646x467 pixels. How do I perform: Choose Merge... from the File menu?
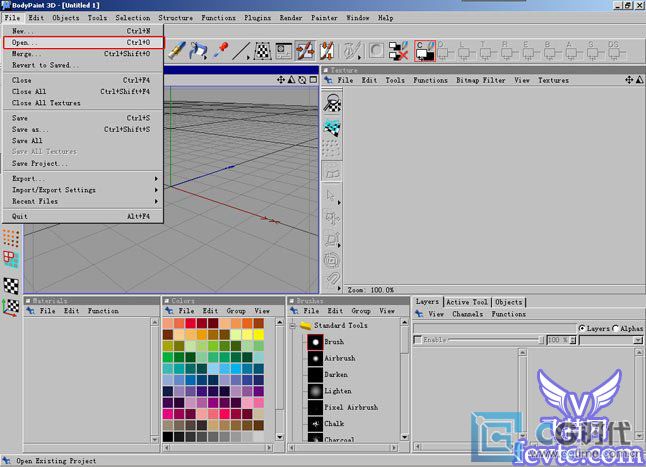[x=82, y=54]
